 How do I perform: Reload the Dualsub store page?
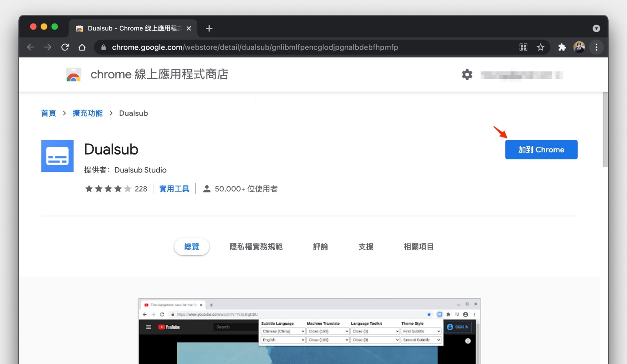tap(65, 47)
